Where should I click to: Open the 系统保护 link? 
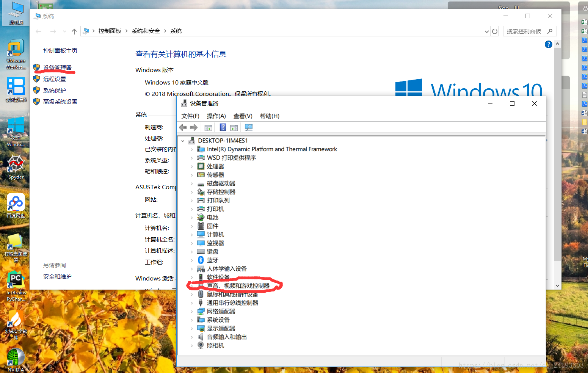(55, 90)
